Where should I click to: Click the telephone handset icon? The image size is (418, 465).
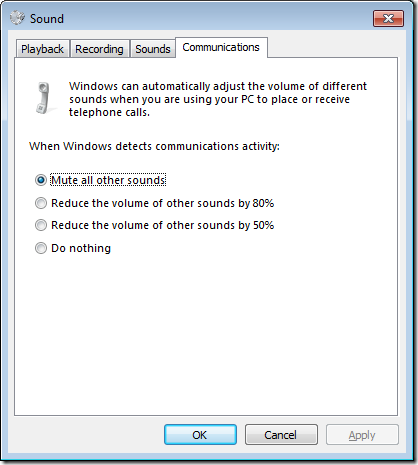tap(44, 98)
